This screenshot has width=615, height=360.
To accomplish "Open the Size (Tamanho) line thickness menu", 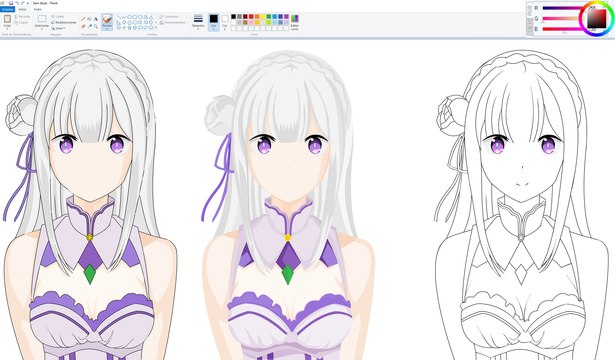I will point(198,22).
